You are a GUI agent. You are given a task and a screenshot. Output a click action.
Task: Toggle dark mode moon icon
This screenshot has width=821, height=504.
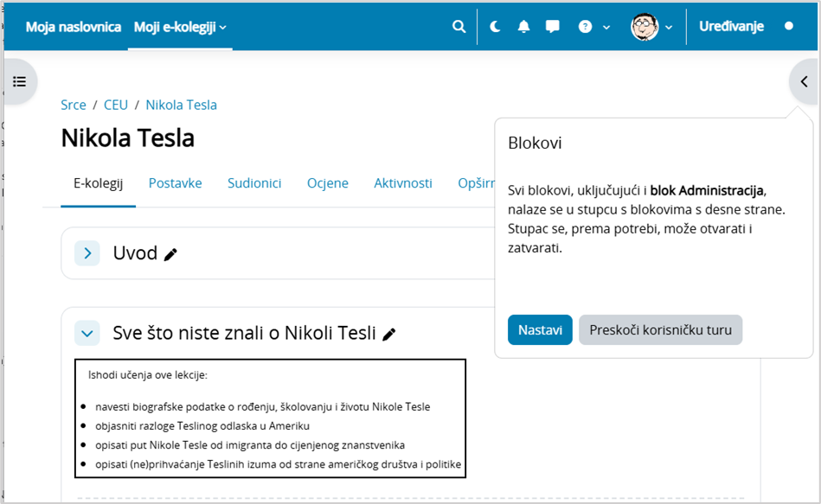tap(495, 27)
